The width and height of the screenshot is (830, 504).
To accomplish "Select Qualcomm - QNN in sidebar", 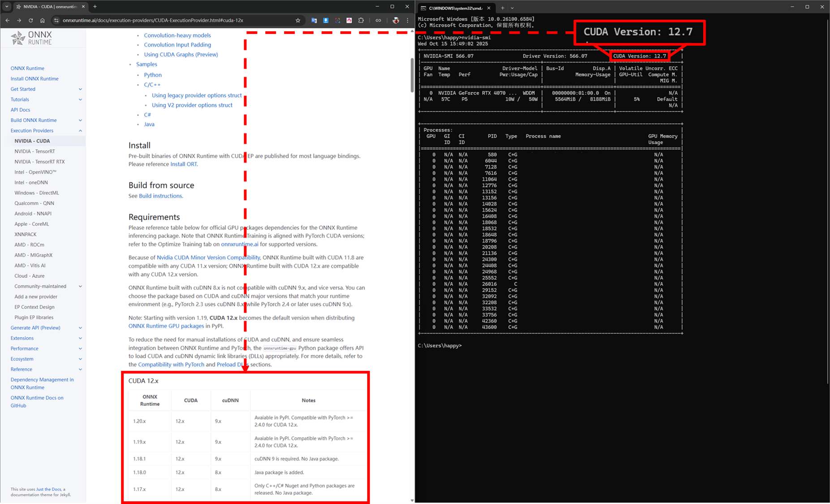I will tap(34, 203).
